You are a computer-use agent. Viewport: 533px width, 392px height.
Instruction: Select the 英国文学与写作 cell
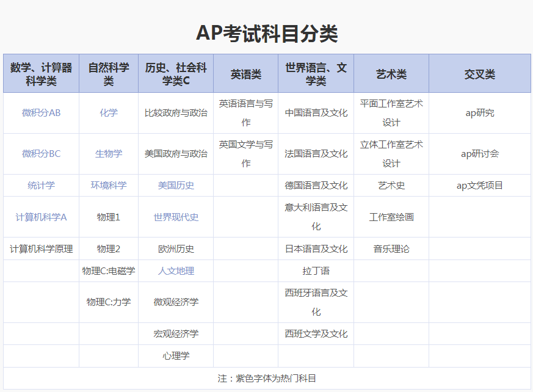pos(246,154)
